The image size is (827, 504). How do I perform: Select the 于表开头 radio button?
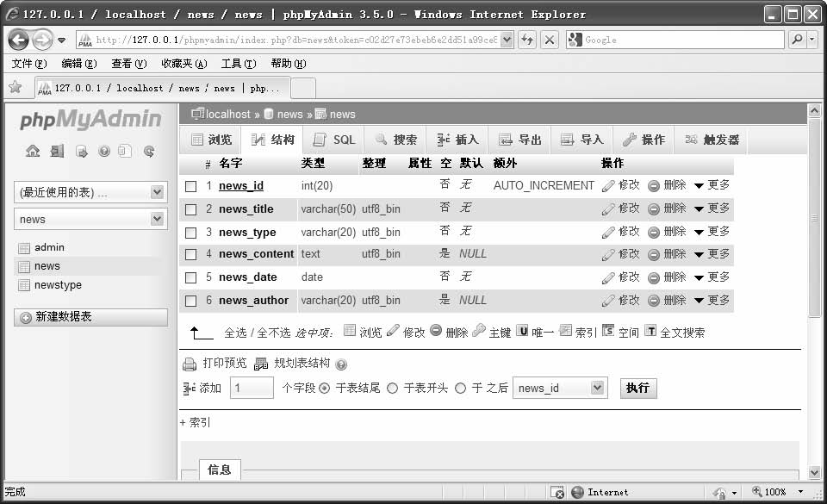[393, 389]
